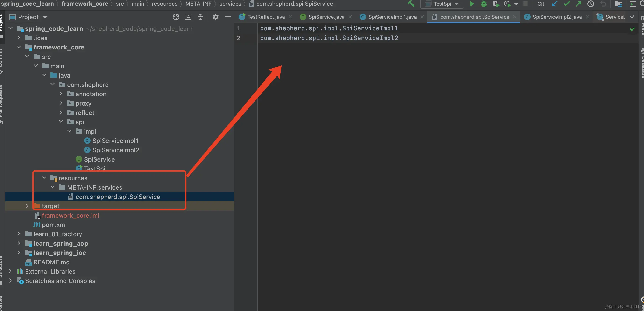This screenshot has width=644, height=311.
Task: Click the META-INF breadcrumb
Action: [198, 4]
